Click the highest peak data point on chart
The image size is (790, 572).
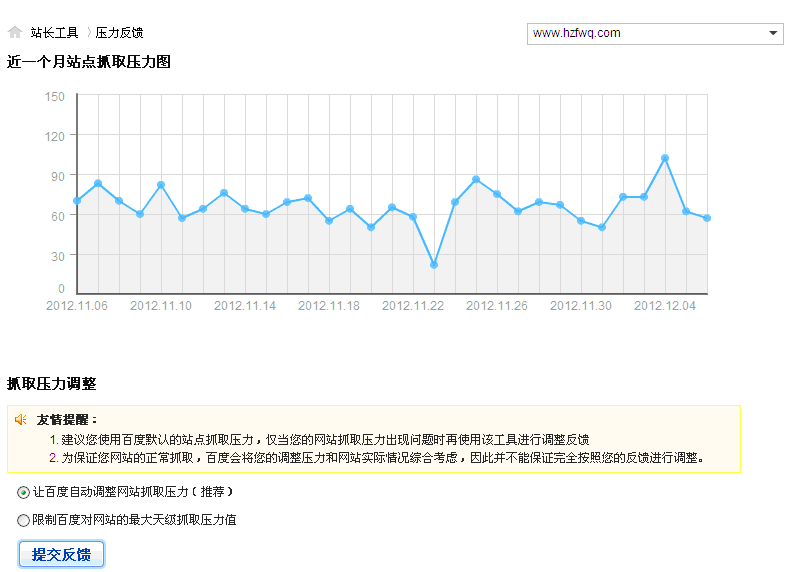coord(664,158)
